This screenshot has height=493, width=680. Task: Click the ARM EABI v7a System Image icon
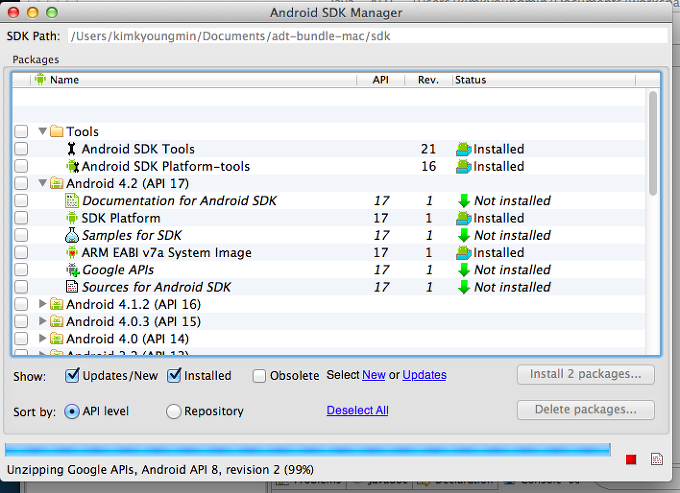(72, 252)
